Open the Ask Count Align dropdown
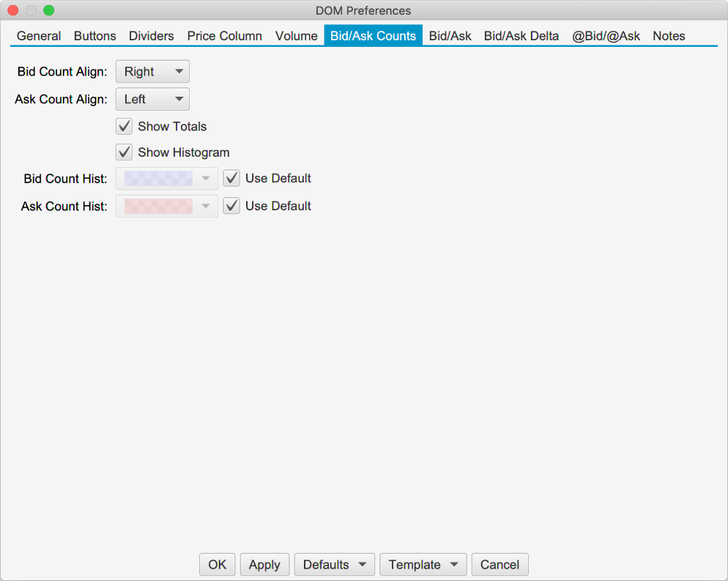728x581 pixels. tap(152, 99)
